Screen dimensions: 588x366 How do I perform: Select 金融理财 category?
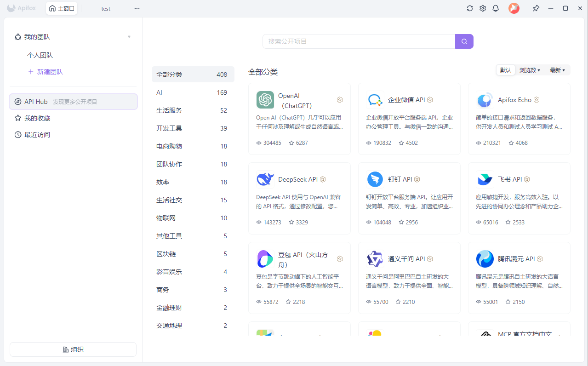pyautogui.click(x=193, y=308)
